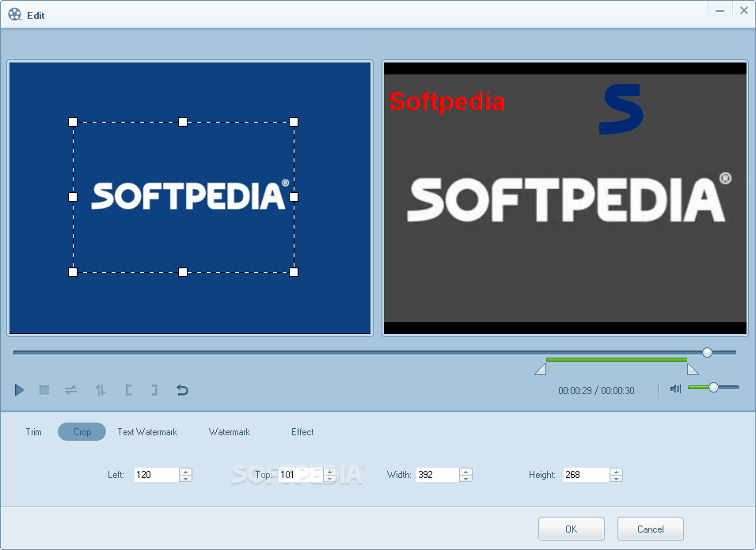756x550 pixels.
Task: Click the green trim range bar
Action: tap(617, 359)
